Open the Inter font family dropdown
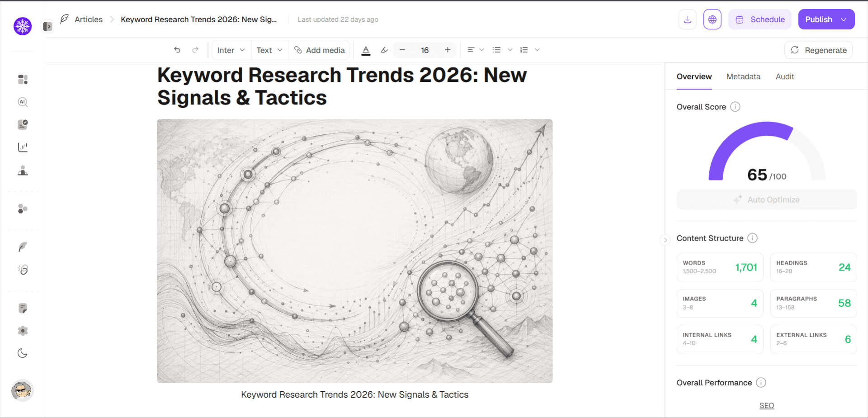The image size is (868, 418). point(231,50)
